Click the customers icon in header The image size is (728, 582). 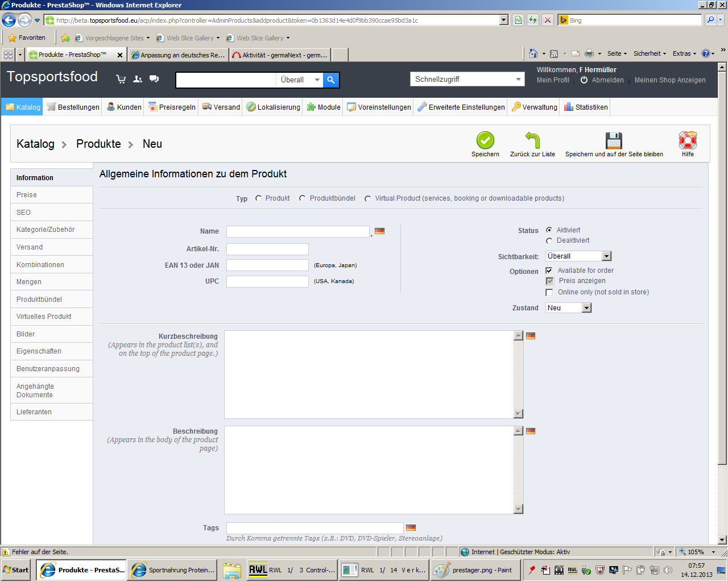[138, 79]
